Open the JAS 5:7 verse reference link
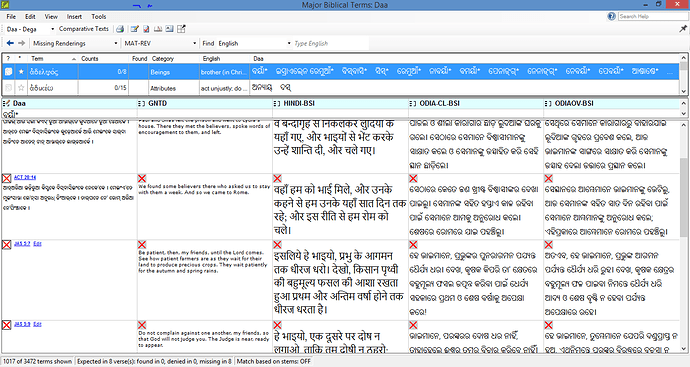 (22, 243)
